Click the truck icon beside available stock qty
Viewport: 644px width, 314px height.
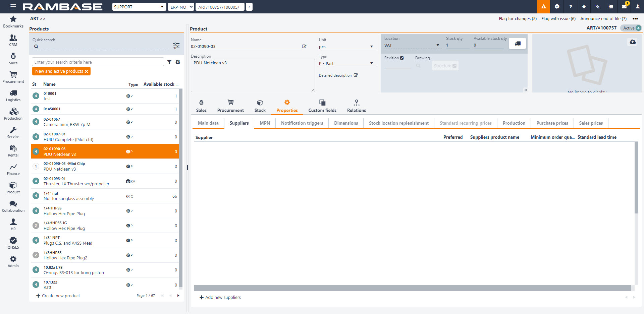[x=517, y=44]
